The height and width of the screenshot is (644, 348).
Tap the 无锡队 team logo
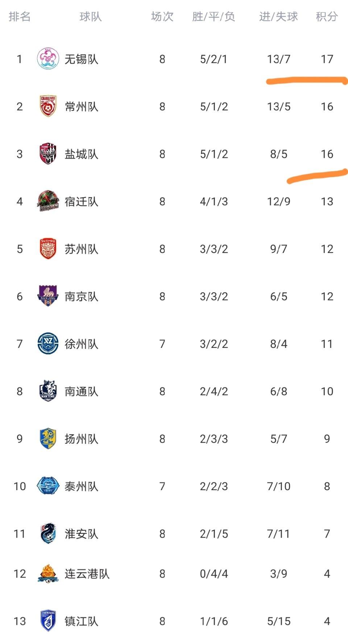coord(48,59)
